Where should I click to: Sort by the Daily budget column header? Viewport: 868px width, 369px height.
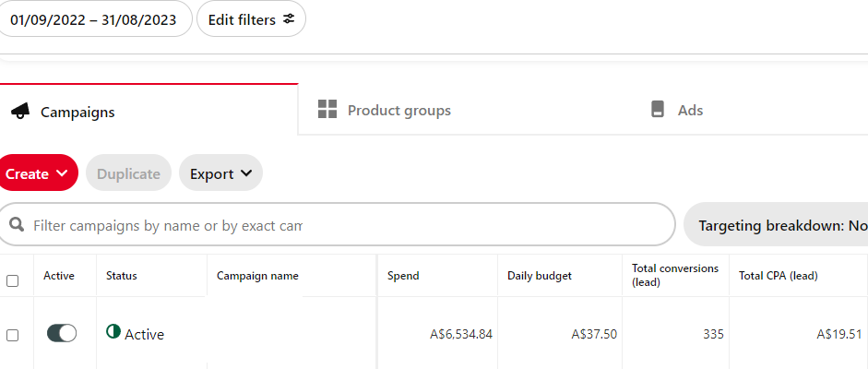point(540,276)
